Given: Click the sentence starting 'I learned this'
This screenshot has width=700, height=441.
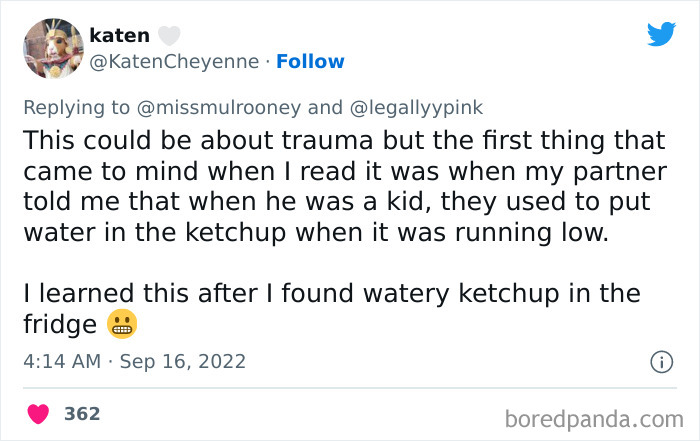Looking at the screenshot, I should pos(330,294).
